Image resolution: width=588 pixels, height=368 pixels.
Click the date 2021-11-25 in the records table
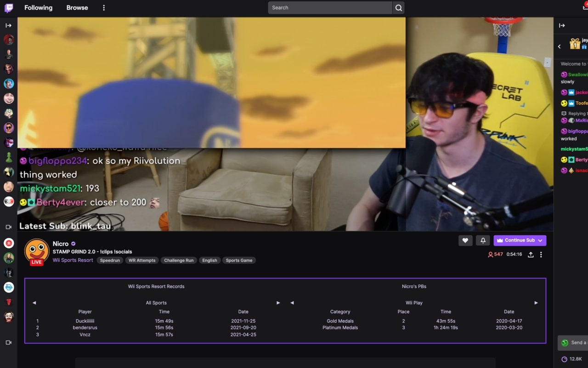(x=243, y=321)
